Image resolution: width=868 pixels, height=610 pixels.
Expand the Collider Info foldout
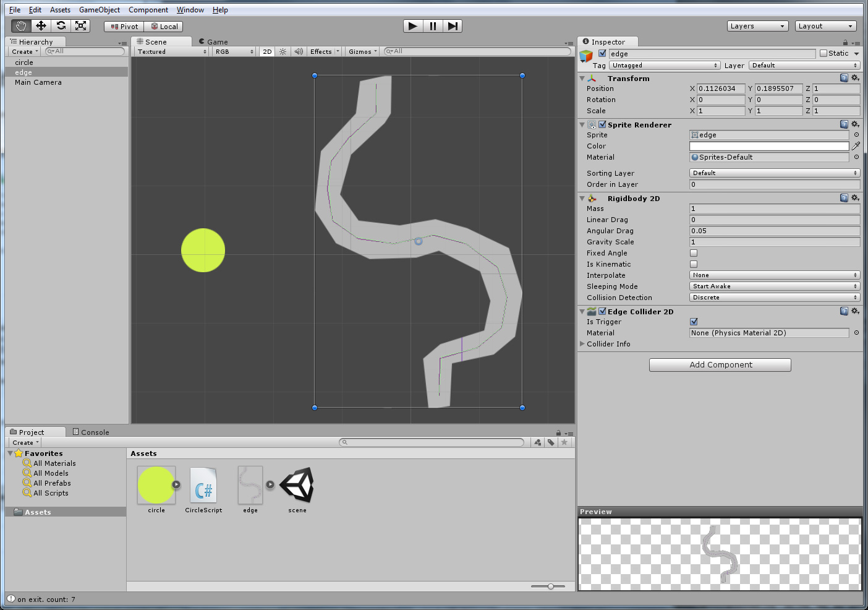click(582, 344)
